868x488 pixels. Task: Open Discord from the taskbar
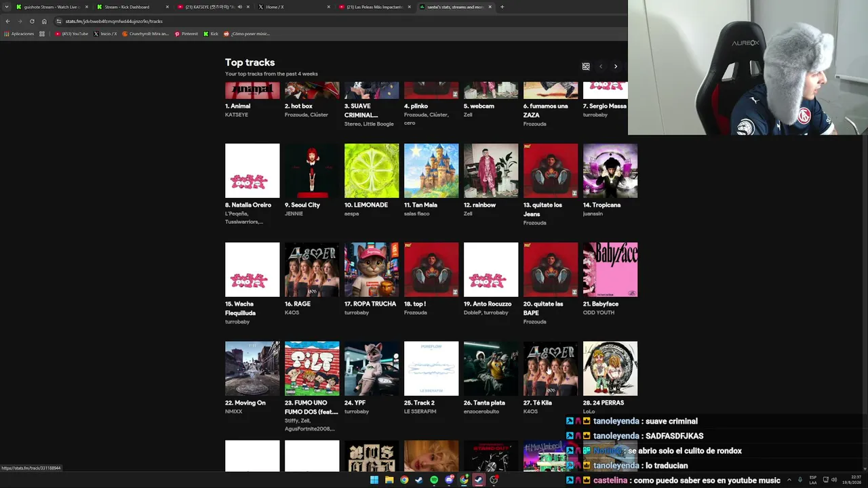point(449,480)
